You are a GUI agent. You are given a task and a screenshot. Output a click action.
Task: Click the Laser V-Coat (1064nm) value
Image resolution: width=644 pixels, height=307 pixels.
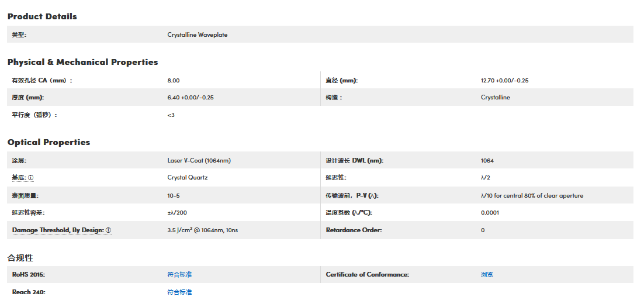[199, 161]
